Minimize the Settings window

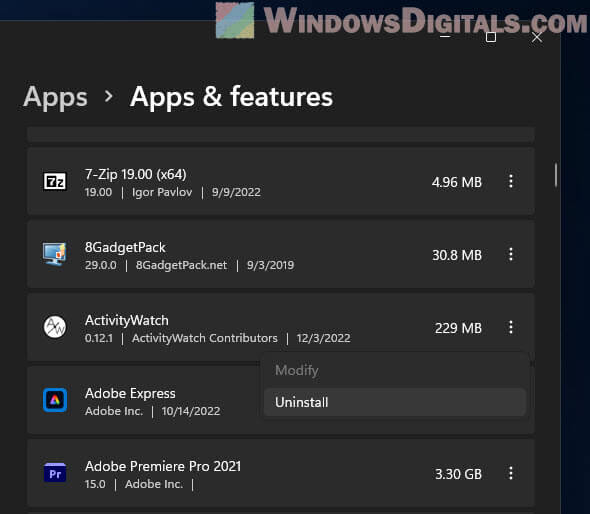(x=445, y=37)
